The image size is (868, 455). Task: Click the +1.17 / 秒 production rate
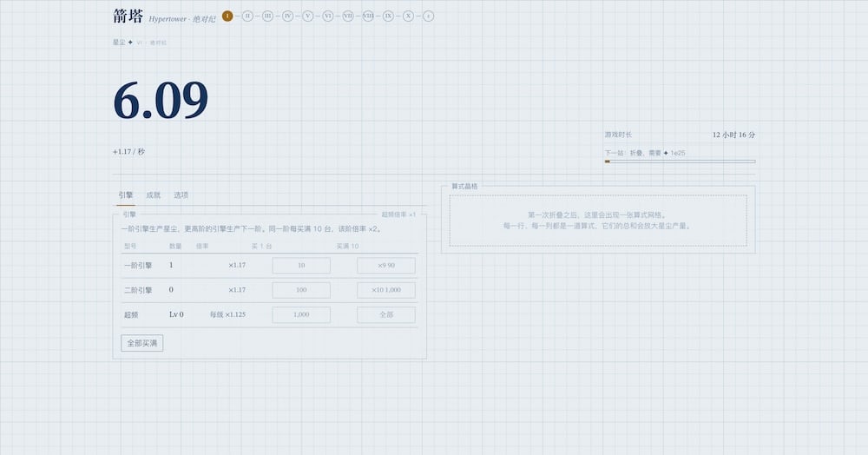pos(129,152)
